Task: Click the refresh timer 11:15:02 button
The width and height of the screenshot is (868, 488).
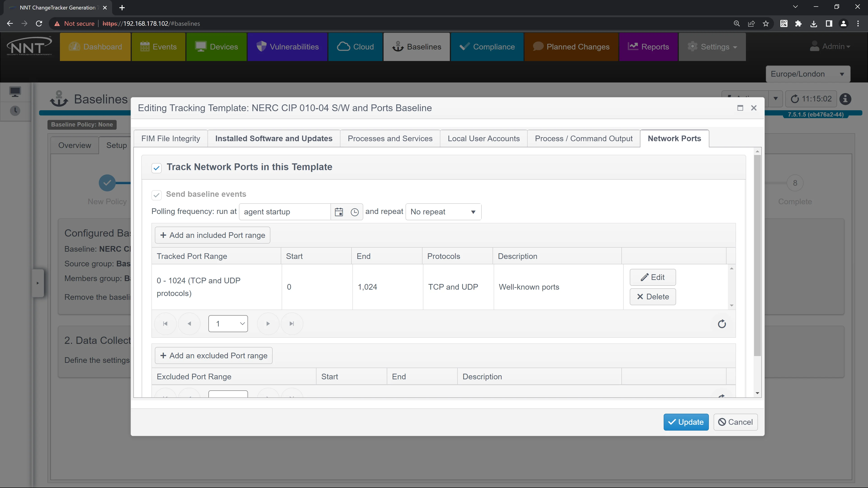Action: (811, 99)
